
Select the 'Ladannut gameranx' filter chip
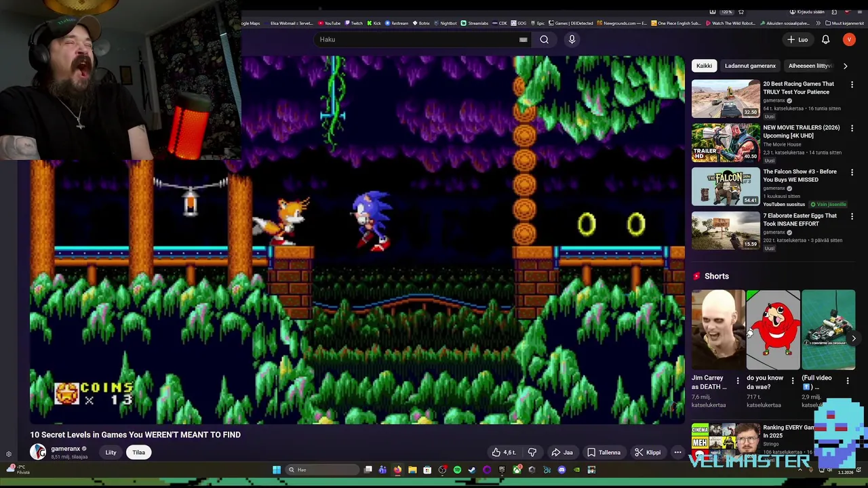point(750,66)
